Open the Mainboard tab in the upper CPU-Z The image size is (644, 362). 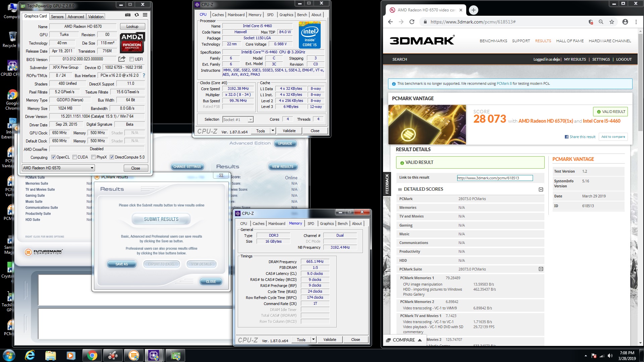point(236,15)
